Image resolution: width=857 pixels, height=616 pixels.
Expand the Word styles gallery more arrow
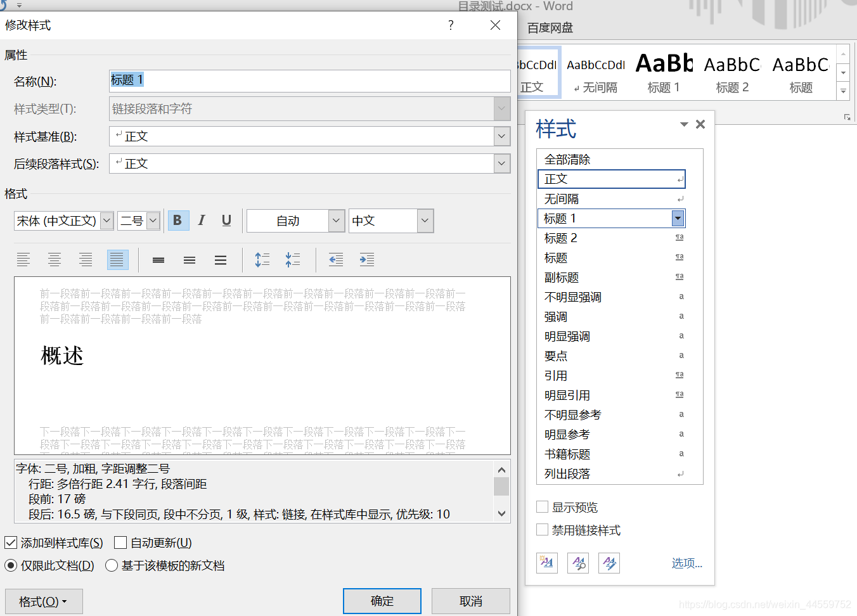pyautogui.click(x=843, y=91)
